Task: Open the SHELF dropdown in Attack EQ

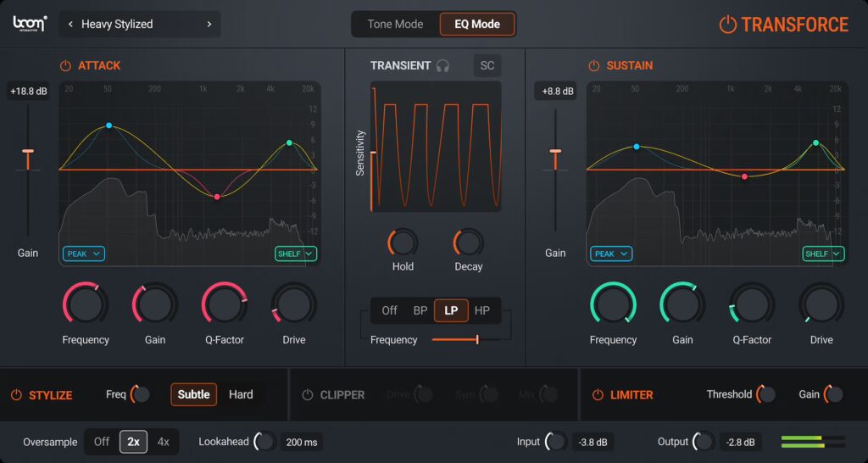Action: (x=296, y=254)
